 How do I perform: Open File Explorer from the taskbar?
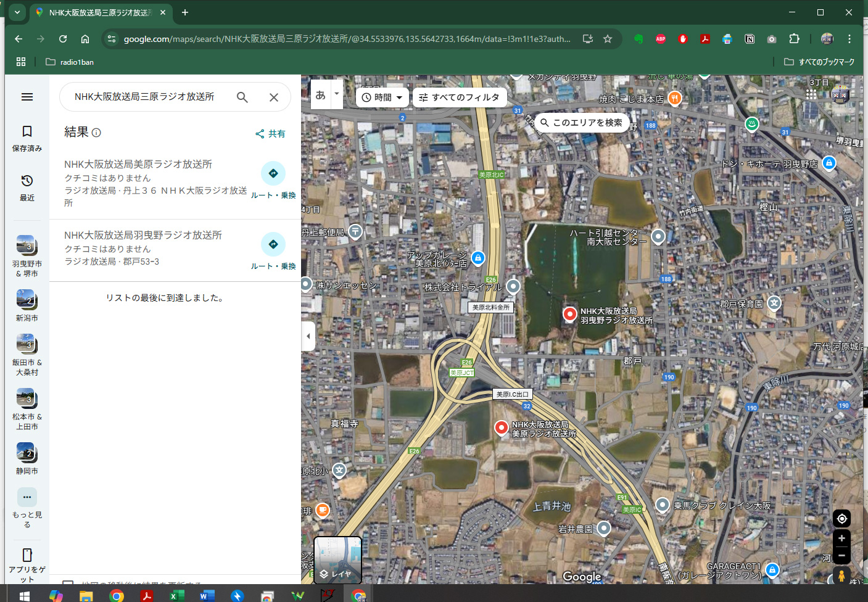[86, 596]
